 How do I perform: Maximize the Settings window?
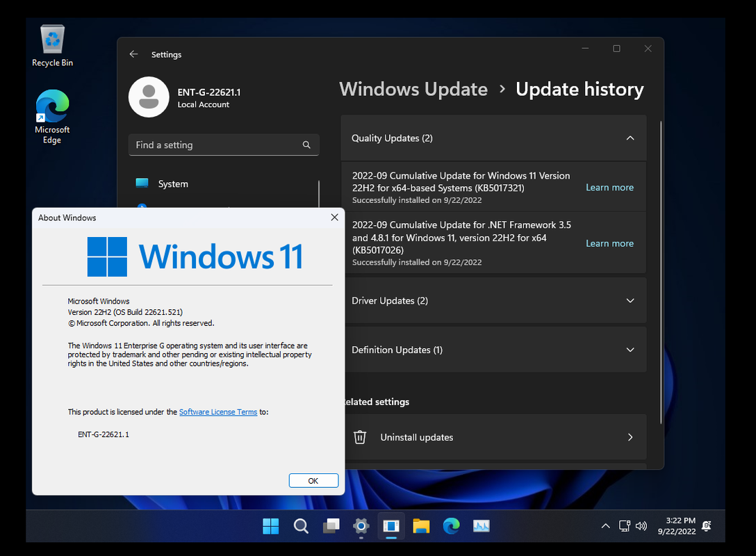(x=616, y=48)
